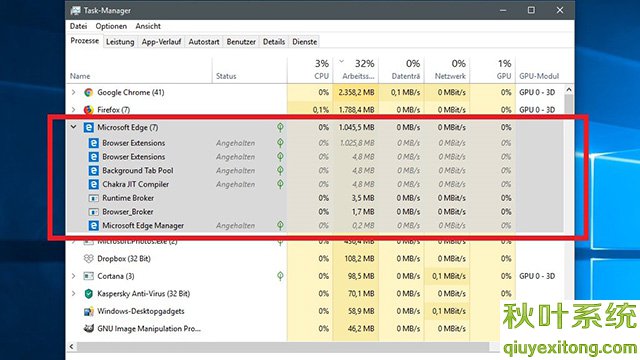Click the leaf icon on Chakra JIT Compiler row

[280, 184]
